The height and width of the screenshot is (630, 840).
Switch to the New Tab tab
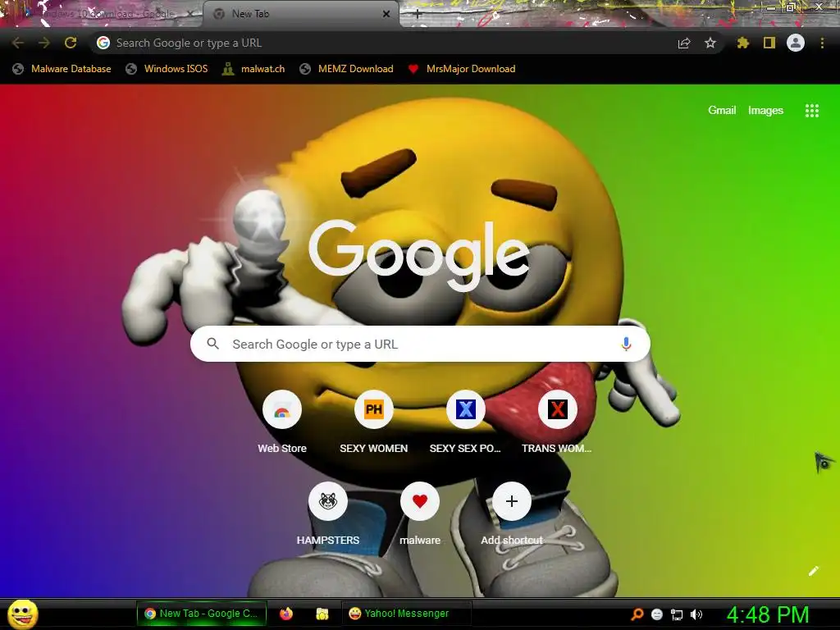pyautogui.click(x=301, y=14)
